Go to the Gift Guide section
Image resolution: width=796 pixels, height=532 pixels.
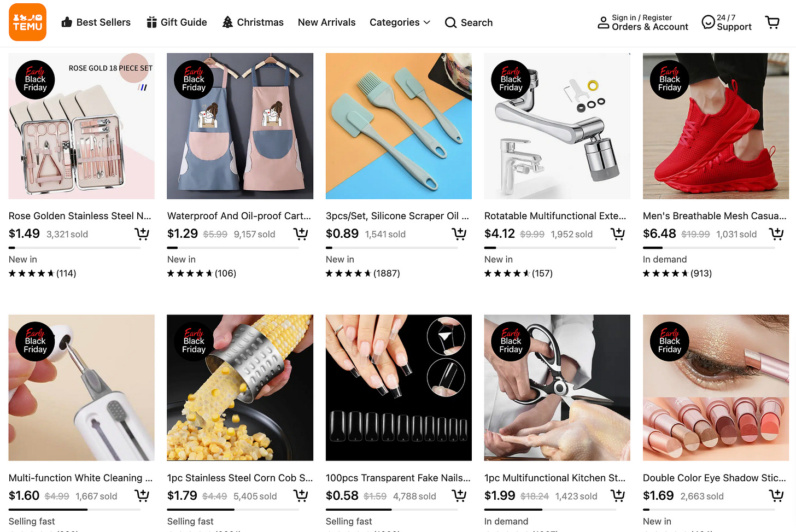point(177,22)
